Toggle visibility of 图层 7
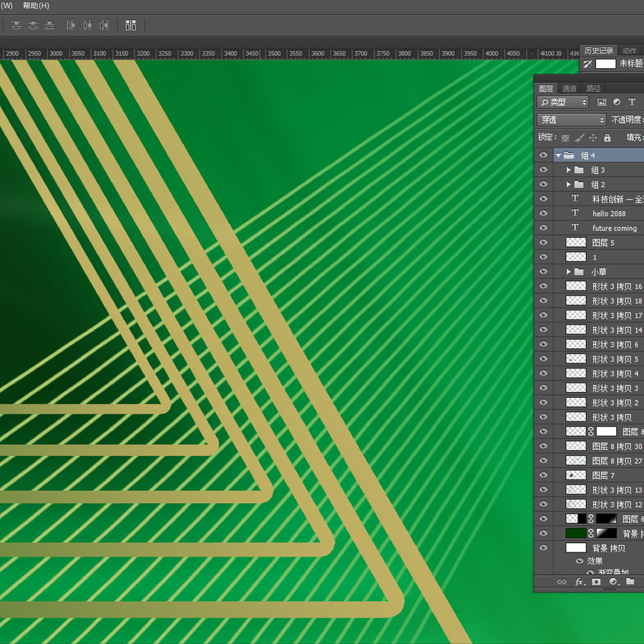This screenshot has width=644, height=644. [x=543, y=475]
